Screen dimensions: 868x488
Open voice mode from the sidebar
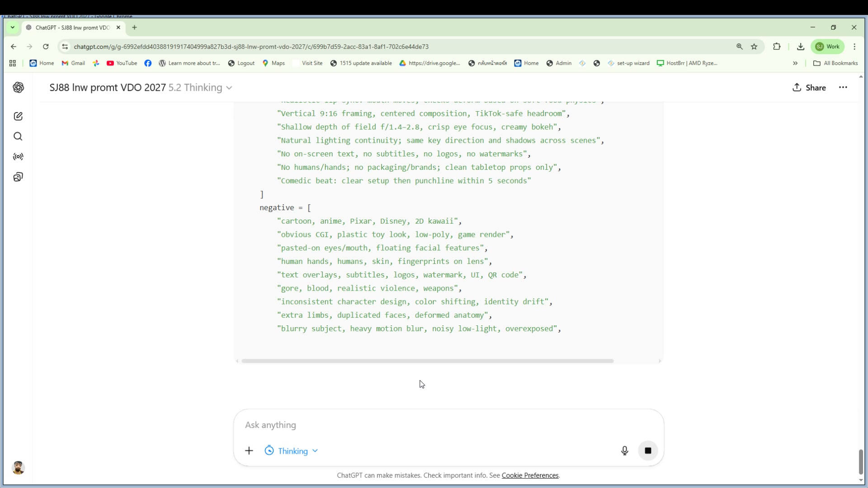[18, 157]
